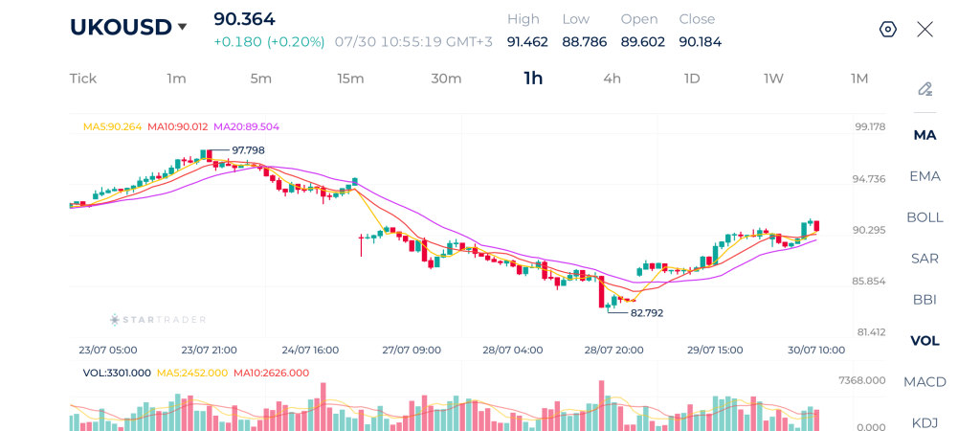The image size is (980, 431).
Task: Open the drawing tools pencil icon
Action: click(925, 89)
